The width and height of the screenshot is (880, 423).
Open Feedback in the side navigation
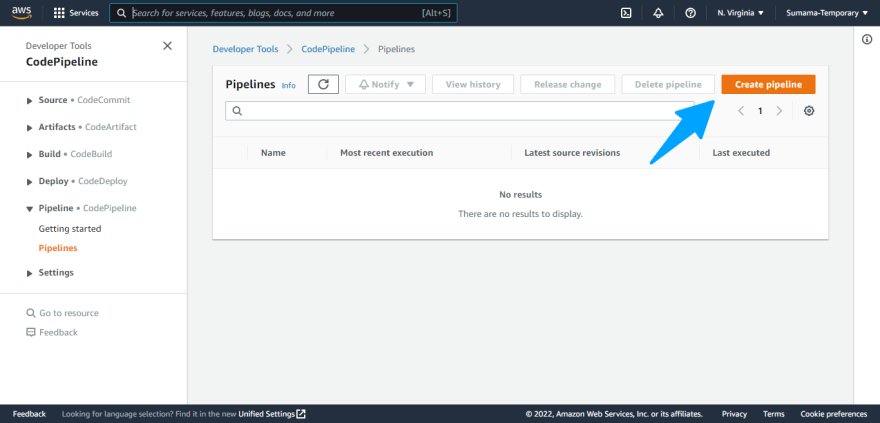point(52,332)
